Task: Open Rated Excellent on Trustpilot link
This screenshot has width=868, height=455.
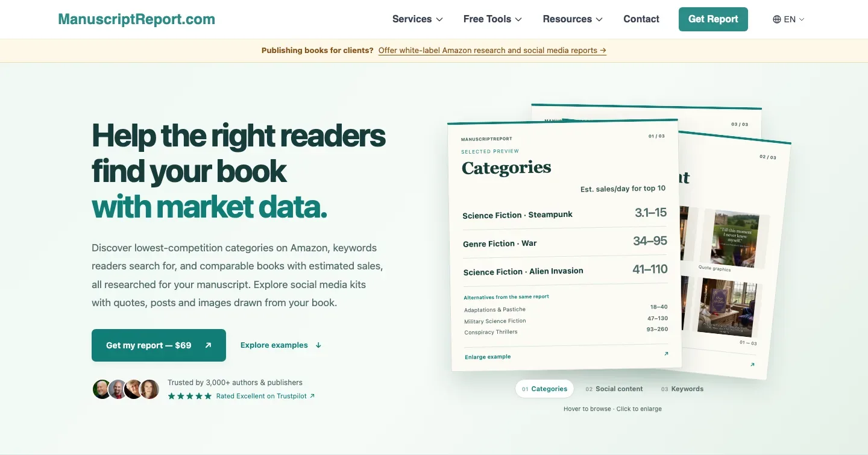Action: (x=265, y=396)
